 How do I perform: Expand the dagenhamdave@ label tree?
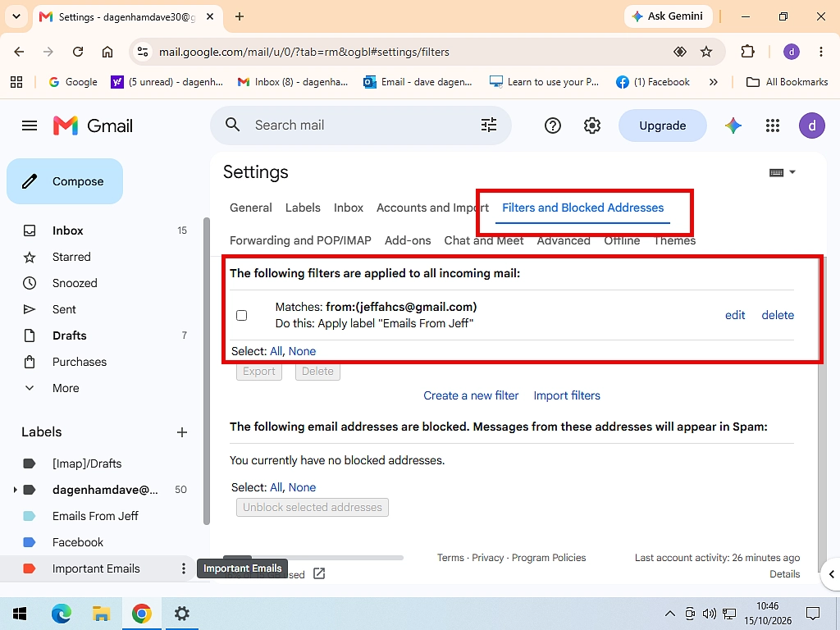[15, 490]
